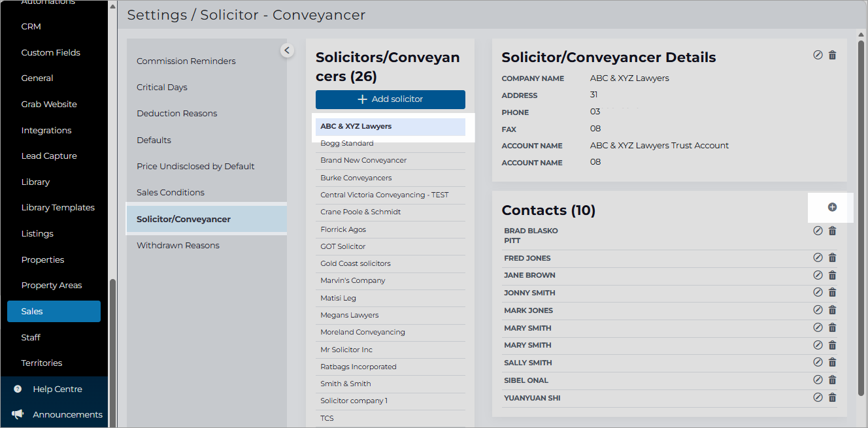Delete the Sibel Onal contact
This screenshot has height=428, width=868.
(832, 380)
